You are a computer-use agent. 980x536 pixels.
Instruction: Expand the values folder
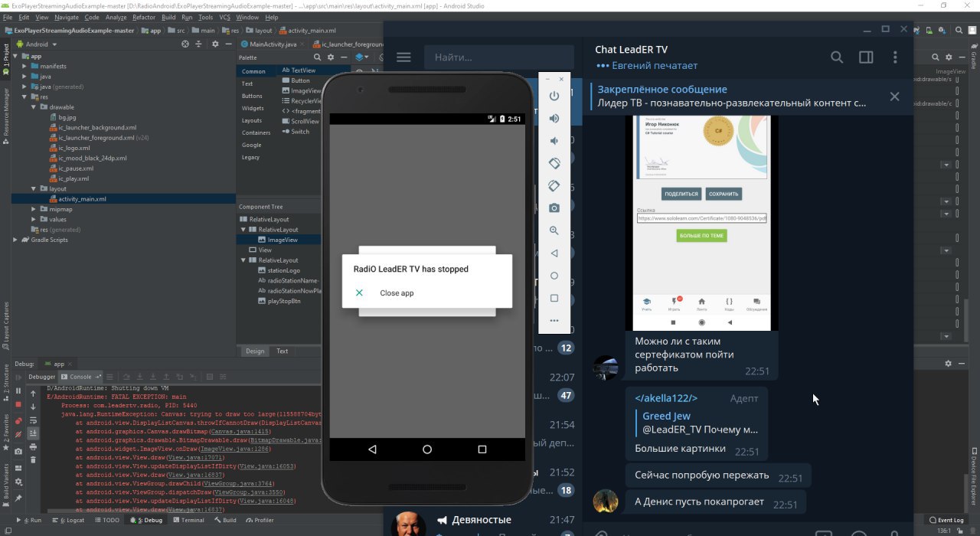pos(33,219)
